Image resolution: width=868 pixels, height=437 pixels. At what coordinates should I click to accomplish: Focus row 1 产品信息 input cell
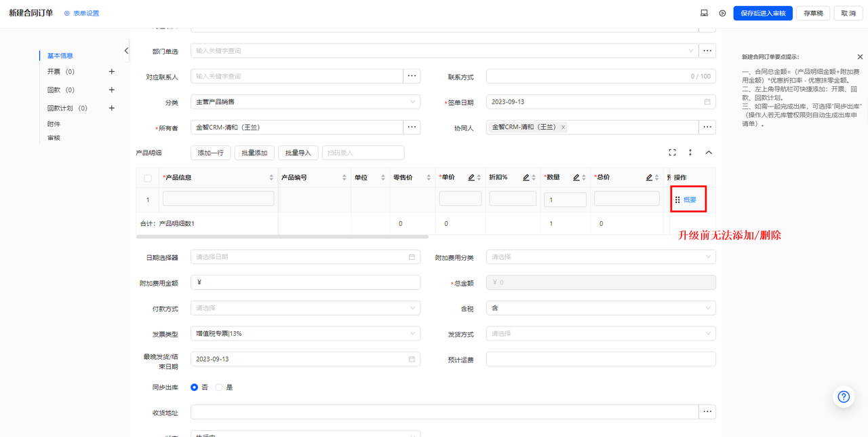218,199
